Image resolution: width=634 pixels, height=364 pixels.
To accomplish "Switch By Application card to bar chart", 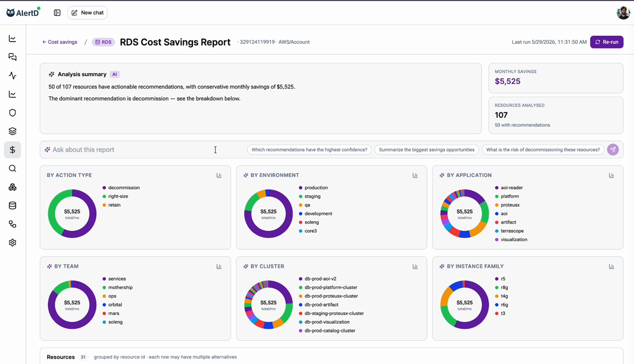I will tap(612, 175).
